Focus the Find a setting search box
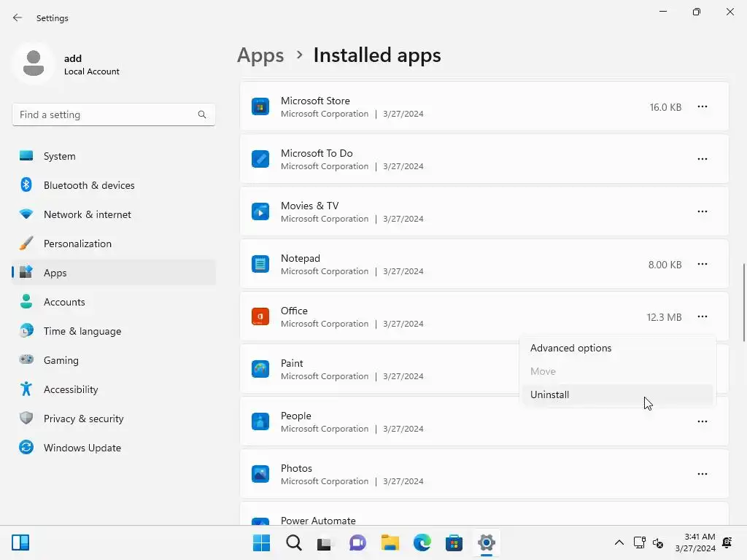 114,114
